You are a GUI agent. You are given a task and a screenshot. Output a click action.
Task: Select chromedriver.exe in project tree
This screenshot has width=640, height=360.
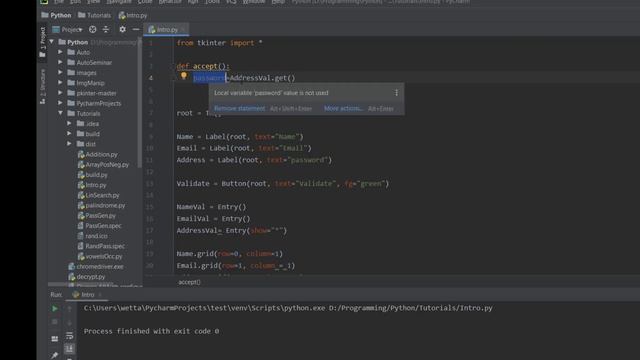(96, 267)
